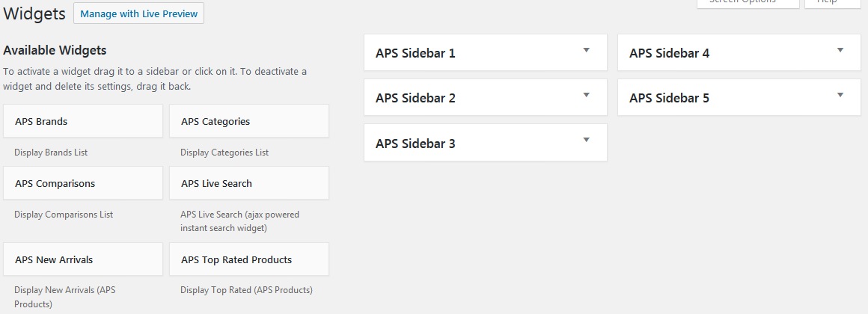The height and width of the screenshot is (314, 868).
Task: Expand APS Sidebar 4 arrow
Action: [x=840, y=50]
